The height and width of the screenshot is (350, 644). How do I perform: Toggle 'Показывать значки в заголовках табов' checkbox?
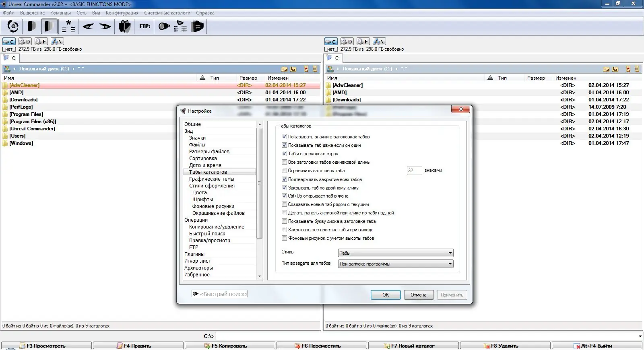[x=284, y=137]
